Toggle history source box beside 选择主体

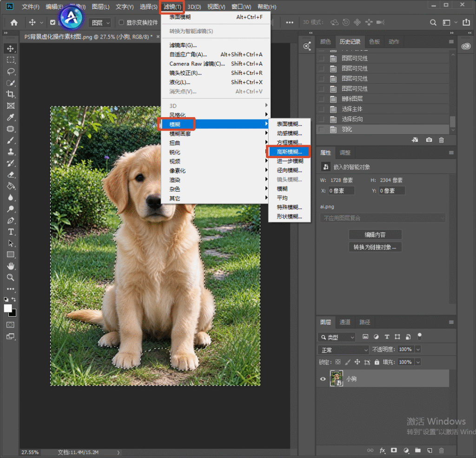[x=321, y=109]
